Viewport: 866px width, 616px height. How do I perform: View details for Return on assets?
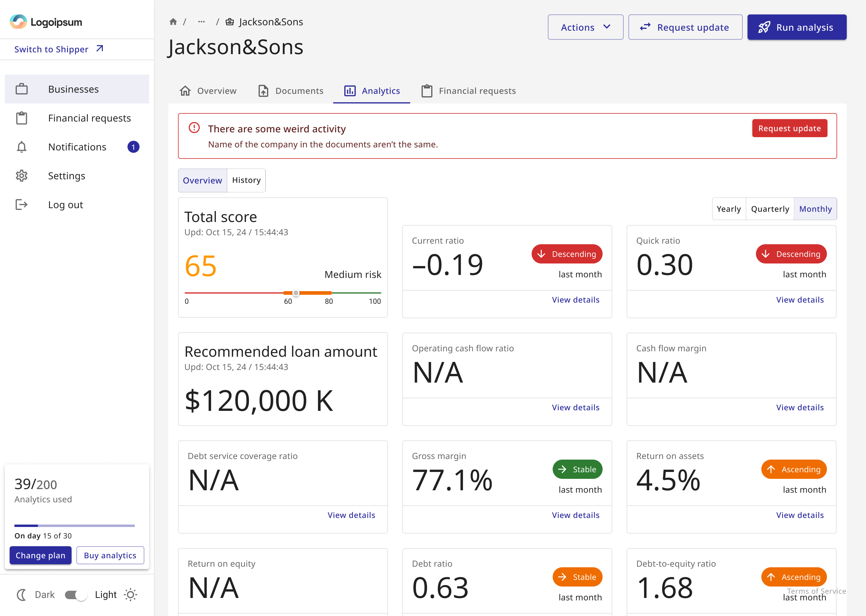pyautogui.click(x=800, y=515)
